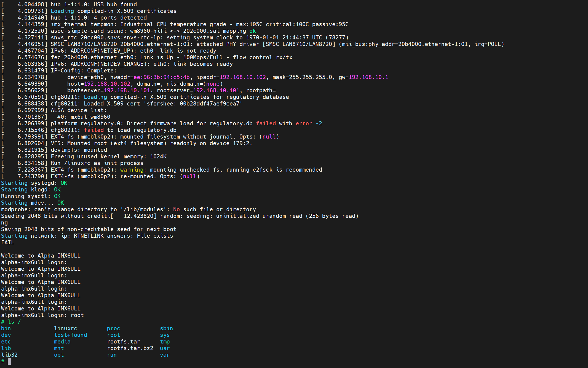
Task: Click the opt directory entry
Action: tap(59, 355)
